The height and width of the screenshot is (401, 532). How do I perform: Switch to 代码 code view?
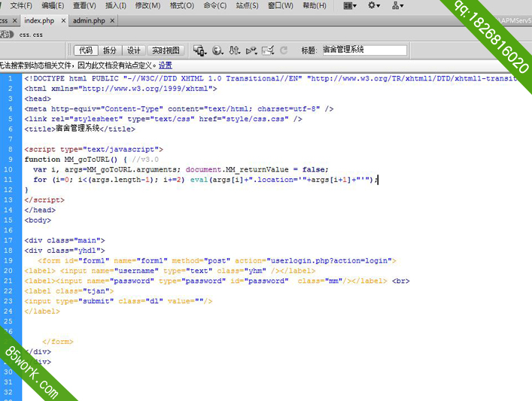point(86,50)
